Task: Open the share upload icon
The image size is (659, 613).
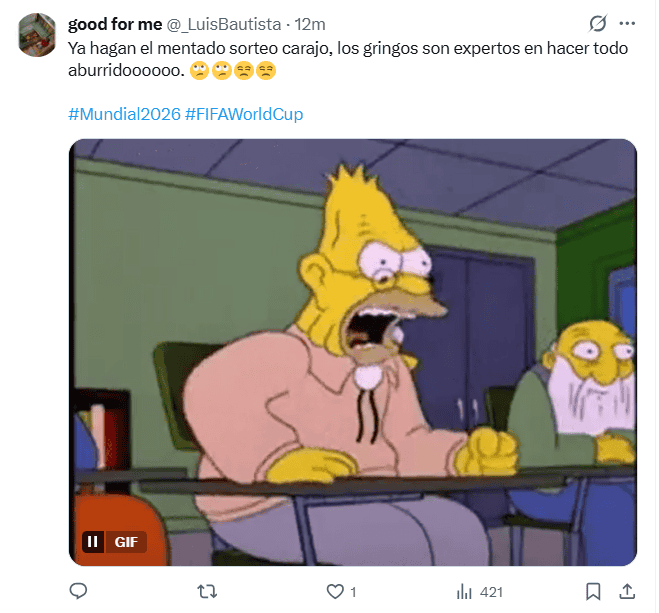Action: click(x=627, y=592)
